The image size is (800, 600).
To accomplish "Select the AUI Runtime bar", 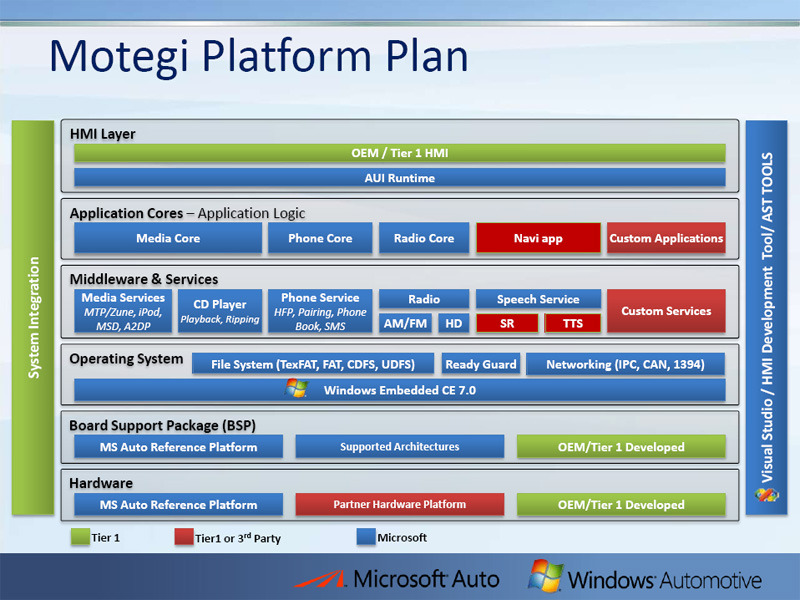I will pyautogui.click(x=399, y=178).
